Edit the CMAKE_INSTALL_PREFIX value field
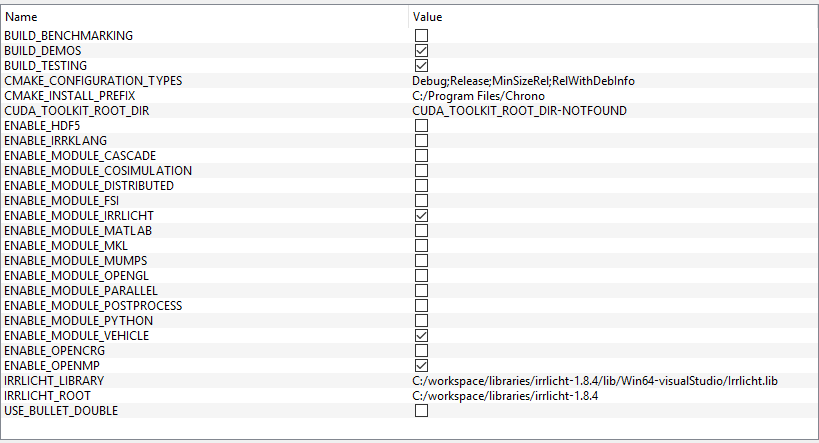This screenshot has height=443, width=819. [x=613, y=96]
